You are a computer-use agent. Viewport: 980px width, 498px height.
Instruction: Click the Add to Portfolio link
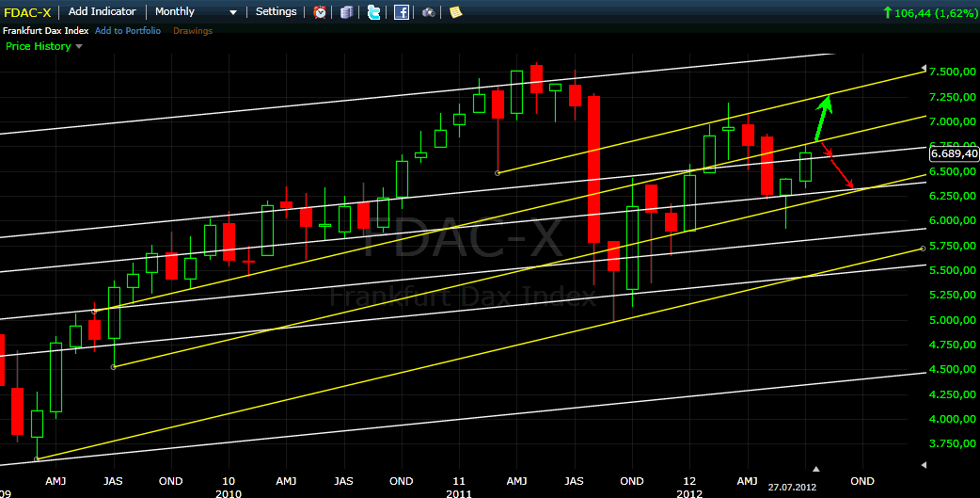(x=130, y=31)
